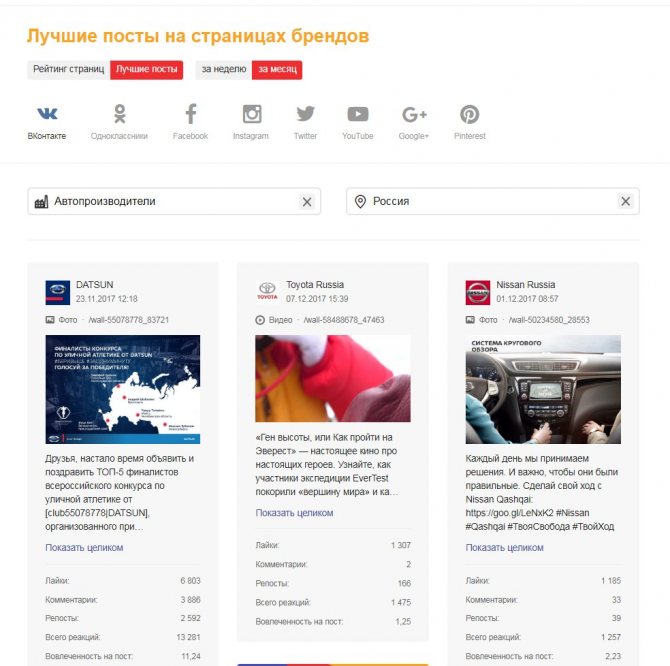
Task: Select the VKontakte network icon
Action: click(47, 114)
